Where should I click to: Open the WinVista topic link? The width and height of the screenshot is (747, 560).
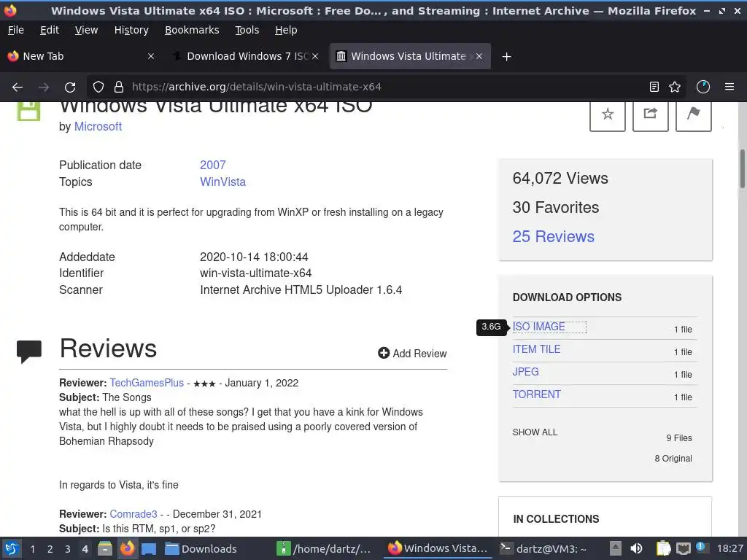click(222, 182)
